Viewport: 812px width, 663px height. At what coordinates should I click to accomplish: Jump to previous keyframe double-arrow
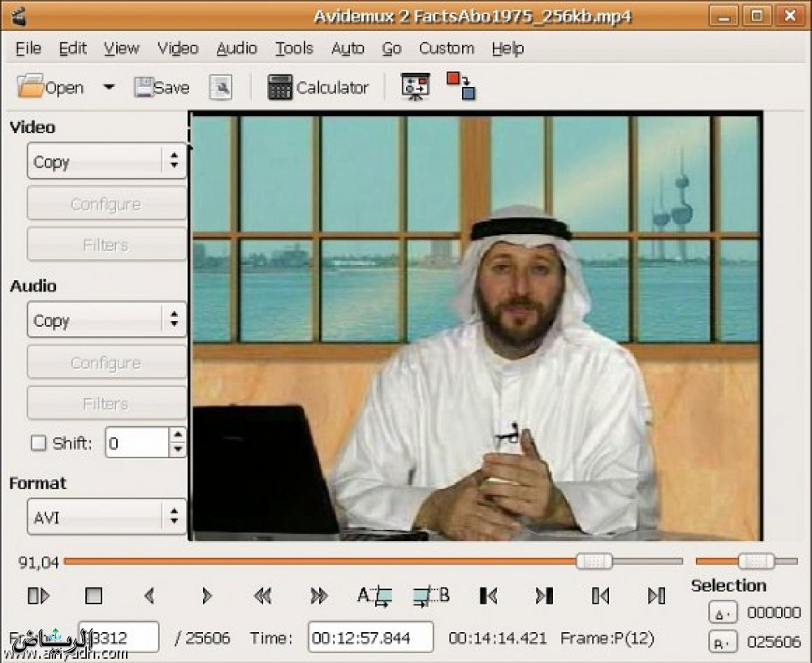[x=262, y=596]
